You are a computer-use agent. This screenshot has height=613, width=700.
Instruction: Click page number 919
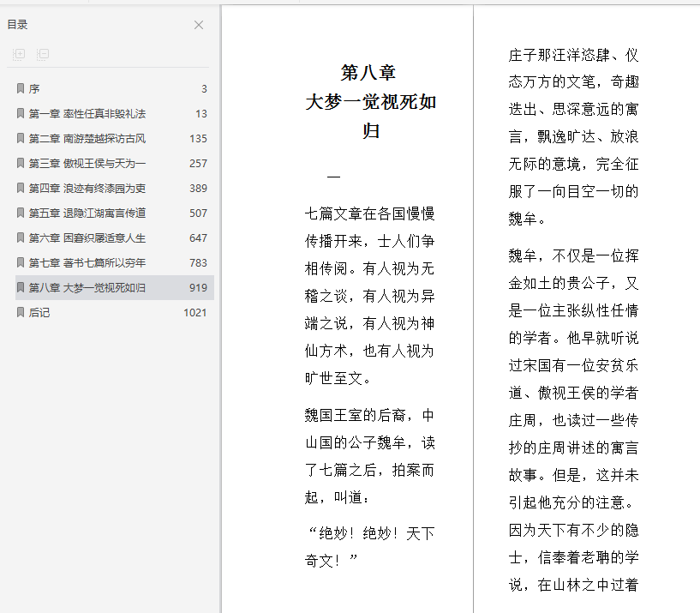198,288
